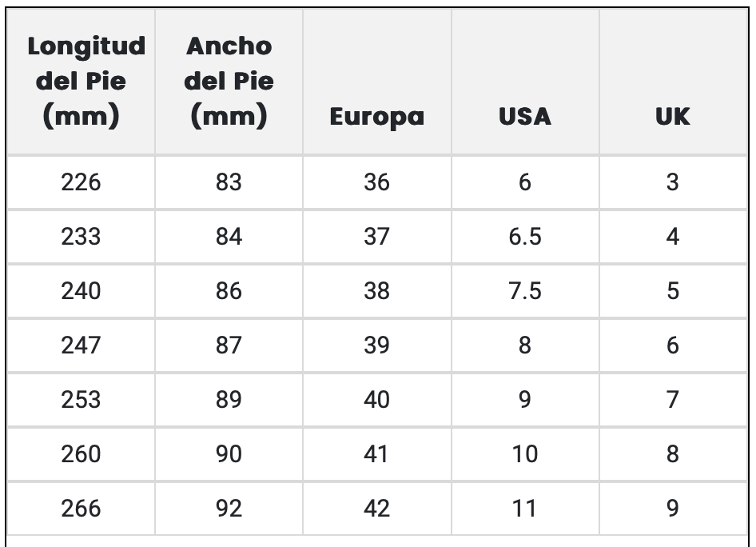Click Europa size 40 cell
Viewport: 756px width, 547px height.
(x=376, y=399)
